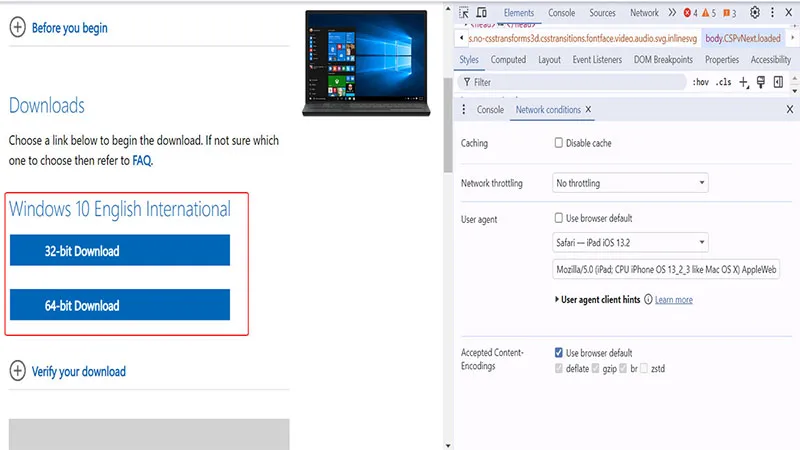This screenshot has width=800, height=450.
Task: Open drawer three-dot menu beside Console
Action: [464, 110]
